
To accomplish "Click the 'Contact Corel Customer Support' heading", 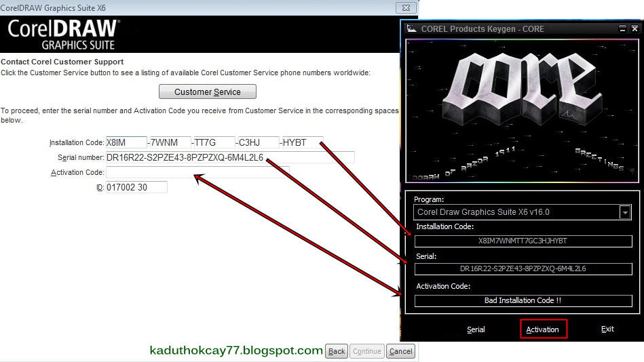I will pos(62,62).
